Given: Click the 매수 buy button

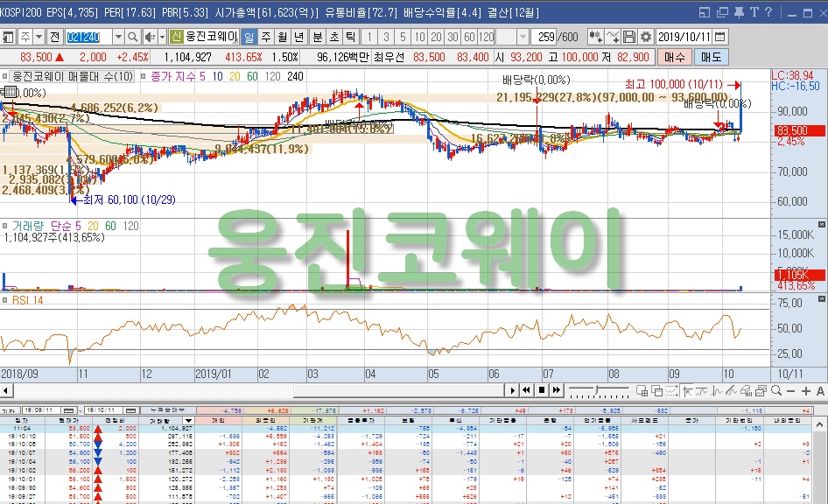Looking at the screenshot, I should [x=674, y=57].
